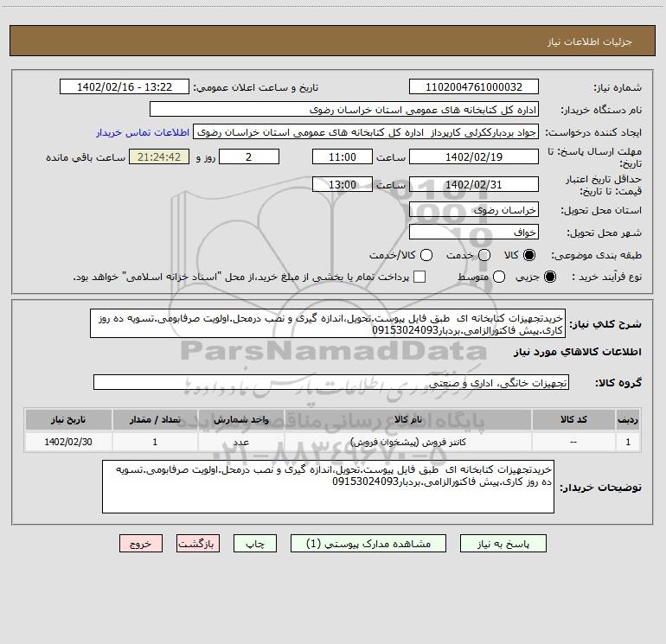Click the remaining days field showing 2
Viewport: 666px width, 644px height.
(x=249, y=156)
